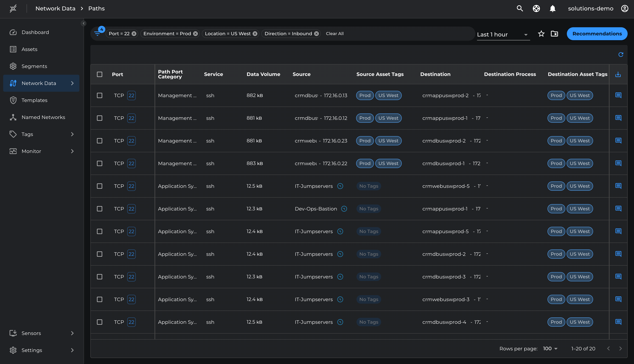Save current filters using the star icon
Screen dimensions: 634x364
point(541,34)
